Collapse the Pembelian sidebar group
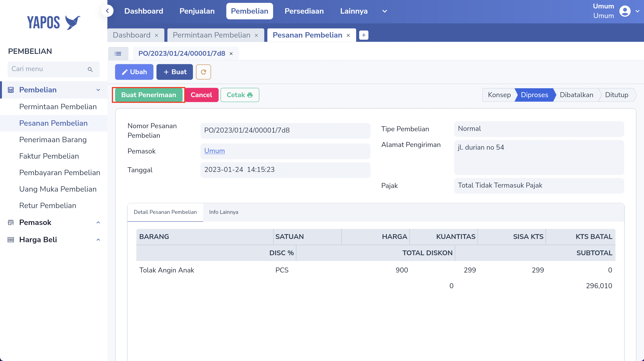Viewport: 644px width, 361px height. (98, 90)
